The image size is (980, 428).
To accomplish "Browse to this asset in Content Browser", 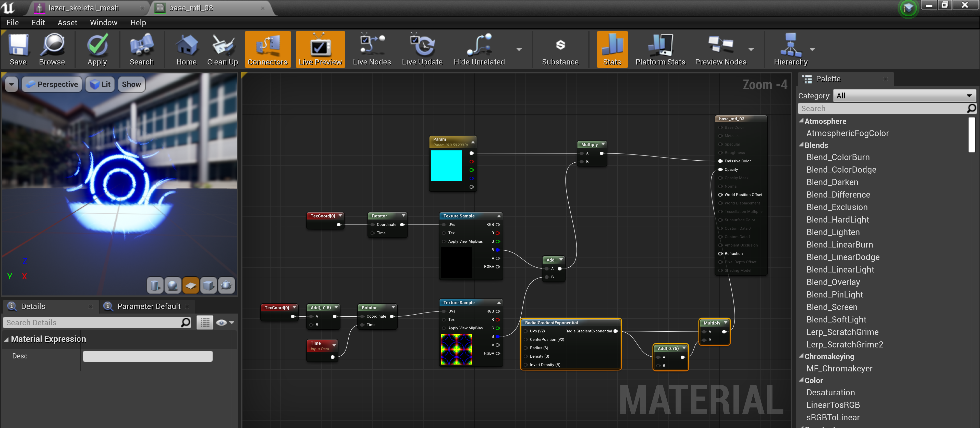I will (x=52, y=49).
